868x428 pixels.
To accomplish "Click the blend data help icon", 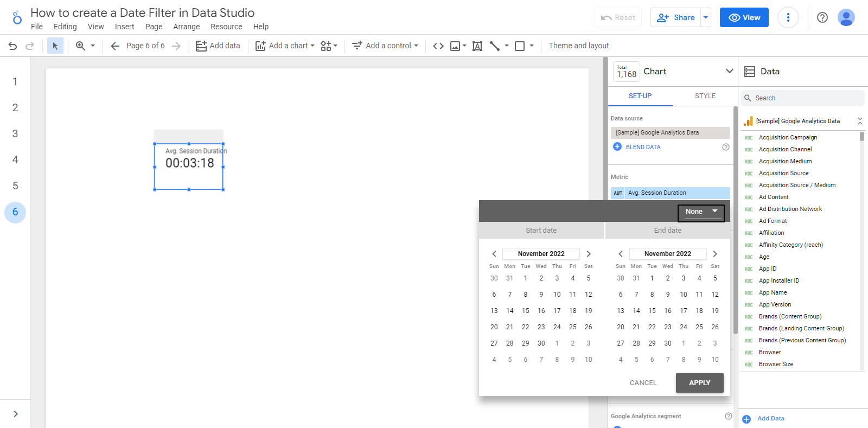I will pos(726,147).
